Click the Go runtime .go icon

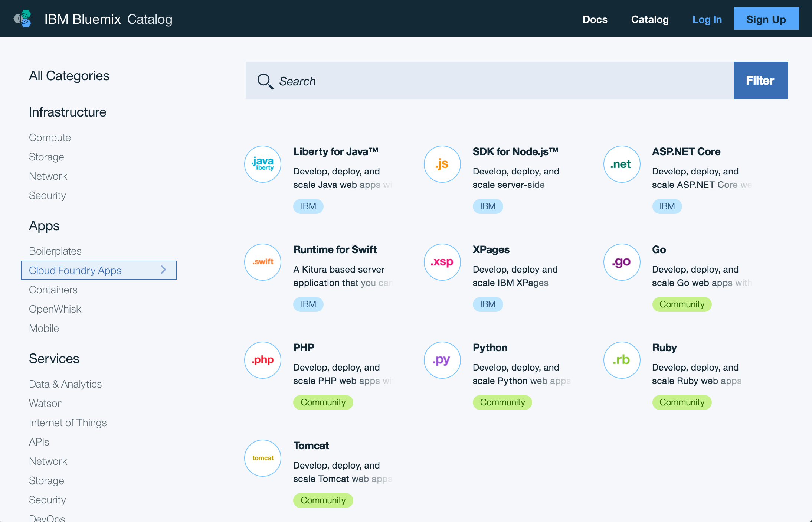[622, 262]
